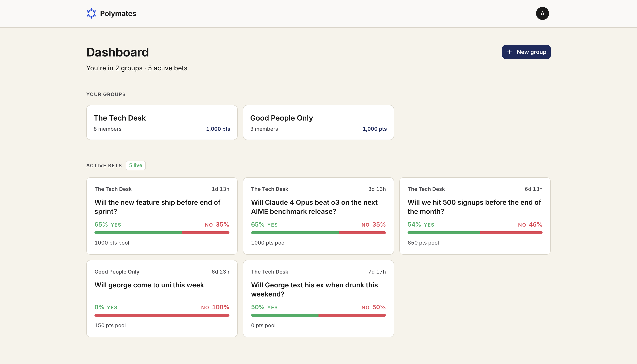637x364 pixels.
Task: Open the new feature ship sprint bet
Action: coord(162,216)
